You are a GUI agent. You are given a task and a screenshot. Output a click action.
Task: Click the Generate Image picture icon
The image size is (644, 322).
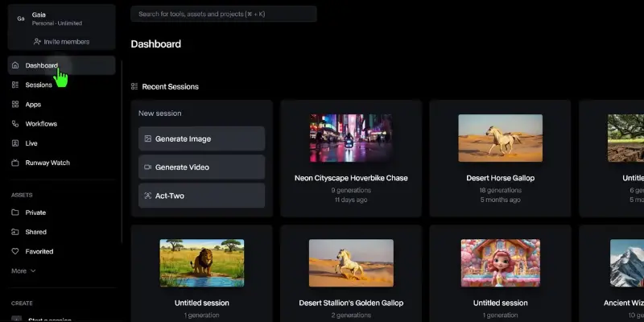point(148,138)
